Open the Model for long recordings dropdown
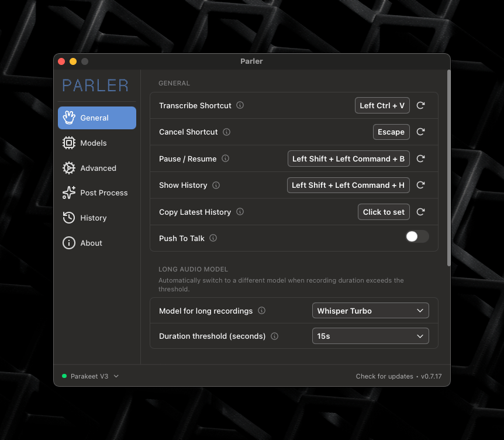The image size is (504, 440). 370,311
